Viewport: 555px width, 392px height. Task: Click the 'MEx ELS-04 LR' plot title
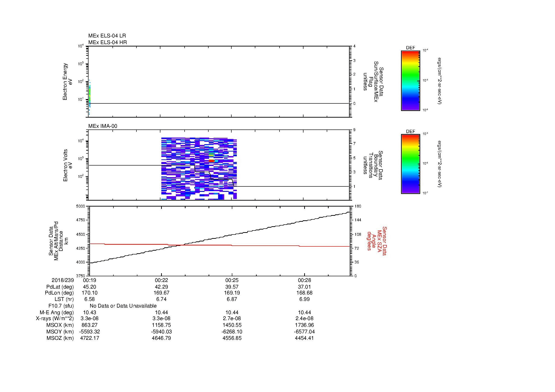pyautogui.click(x=107, y=36)
